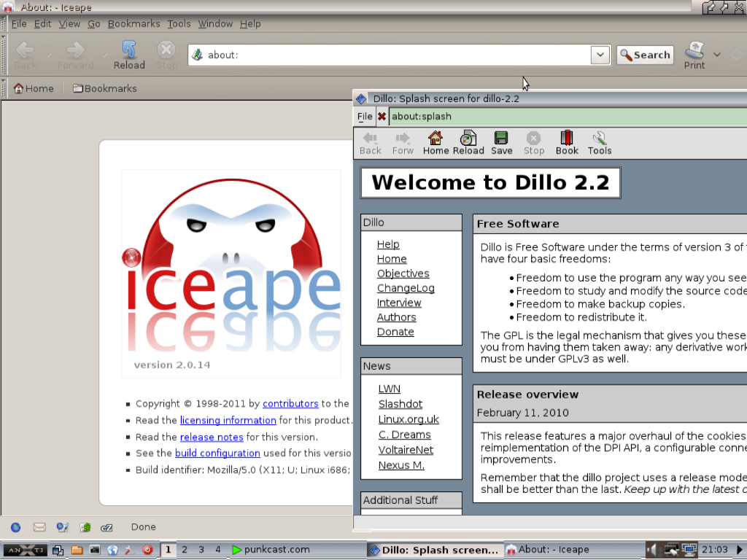Open the ChangeLog link in Dillo
Screen dimensions: 747x560
[x=406, y=289]
